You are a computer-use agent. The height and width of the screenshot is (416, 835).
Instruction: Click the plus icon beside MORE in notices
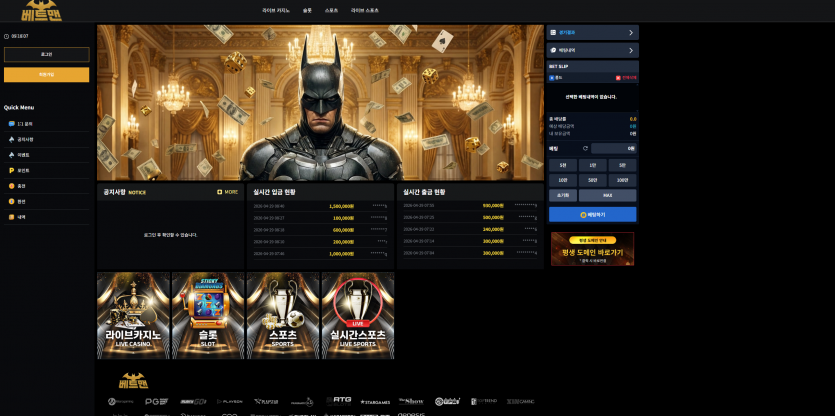click(x=219, y=192)
